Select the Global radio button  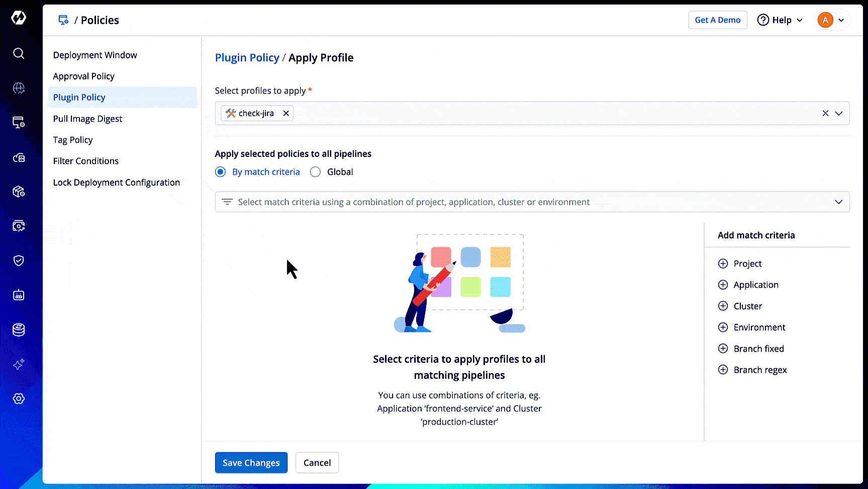(315, 172)
